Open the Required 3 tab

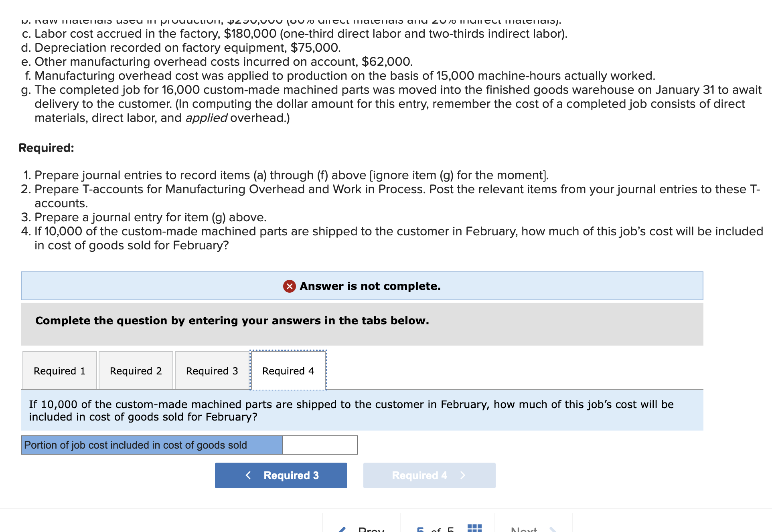pos(212,371)
